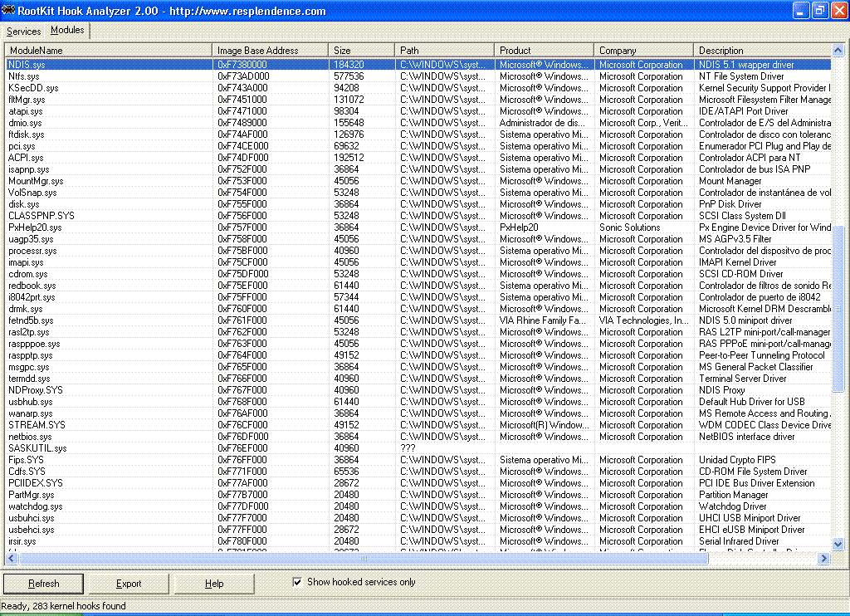Select the KSecDD.sys module
This screenshot has height=616, width=850.
[x=418, y=88]
